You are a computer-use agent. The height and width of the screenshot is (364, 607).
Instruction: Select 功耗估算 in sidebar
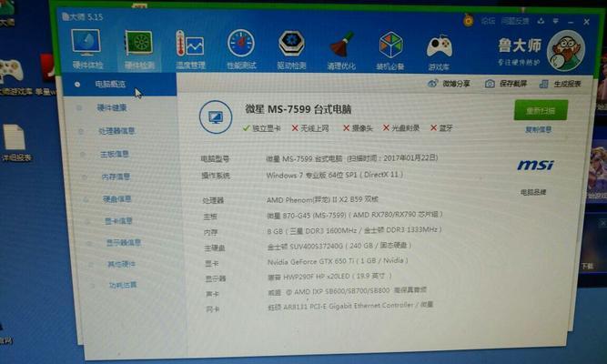pos(123,285)
